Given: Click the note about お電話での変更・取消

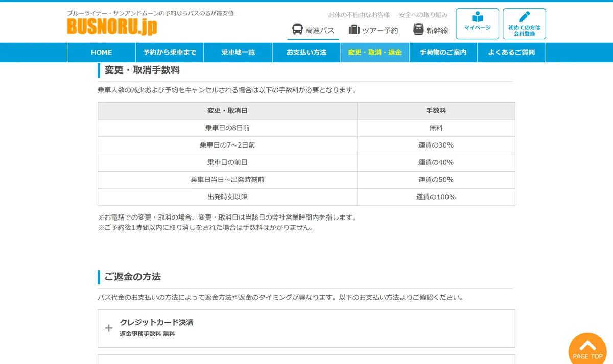Looking at the screenshot, I should click(x=227, y=217).
